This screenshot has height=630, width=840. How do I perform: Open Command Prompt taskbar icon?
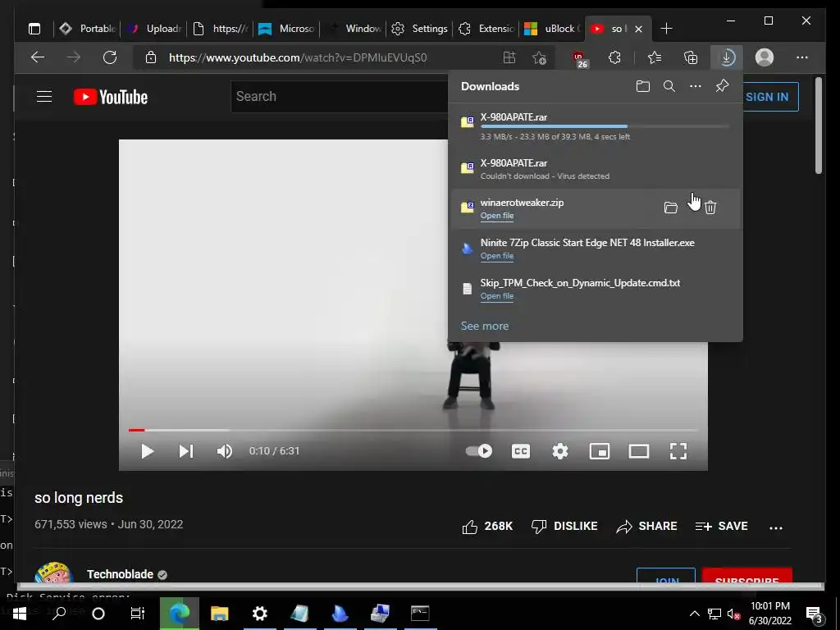tap(420, 614)
